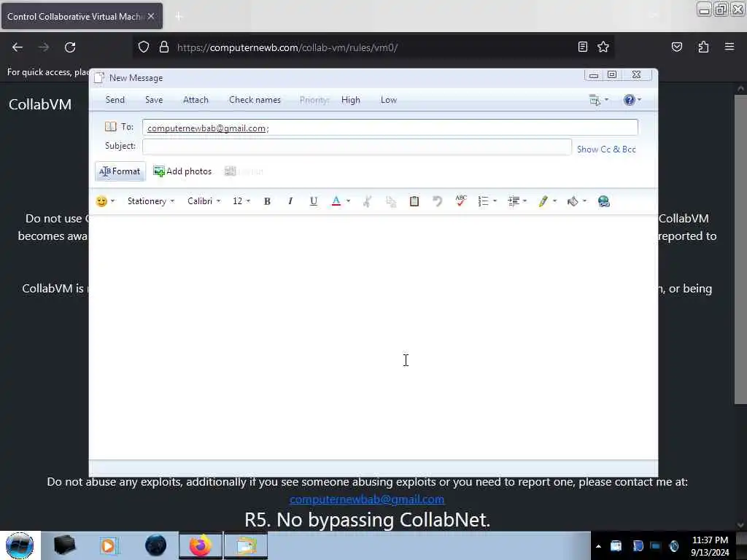This screenshot has height=560, width=747.
Task: Apply the red font color
Action: click(336, 201)
